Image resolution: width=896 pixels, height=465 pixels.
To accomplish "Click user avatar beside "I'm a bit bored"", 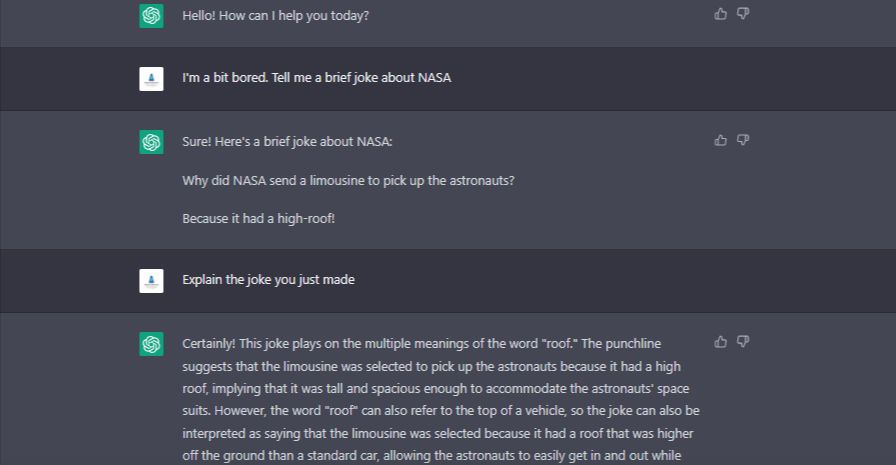I will point(151,79).
